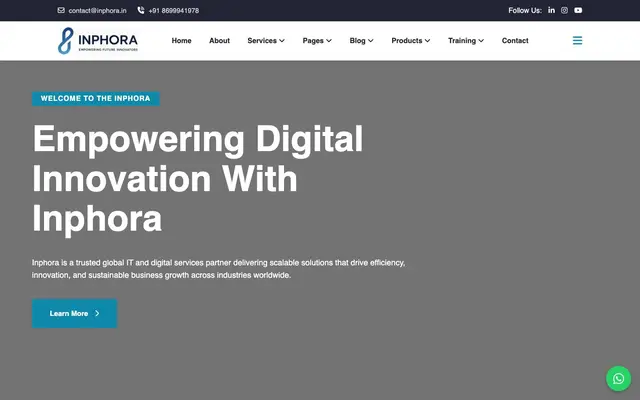
Task: Open the About page
Action: pyautogui.click(x=219, y=40)
